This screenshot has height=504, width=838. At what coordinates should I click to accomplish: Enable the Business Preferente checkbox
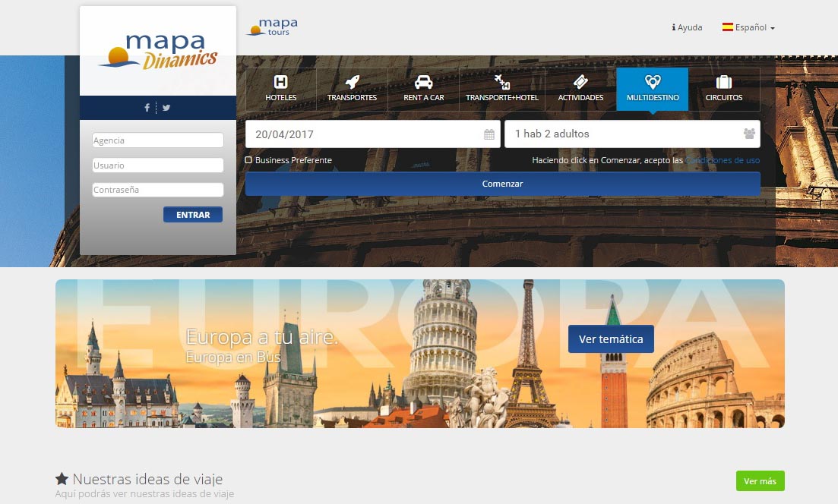pos(248,160)
